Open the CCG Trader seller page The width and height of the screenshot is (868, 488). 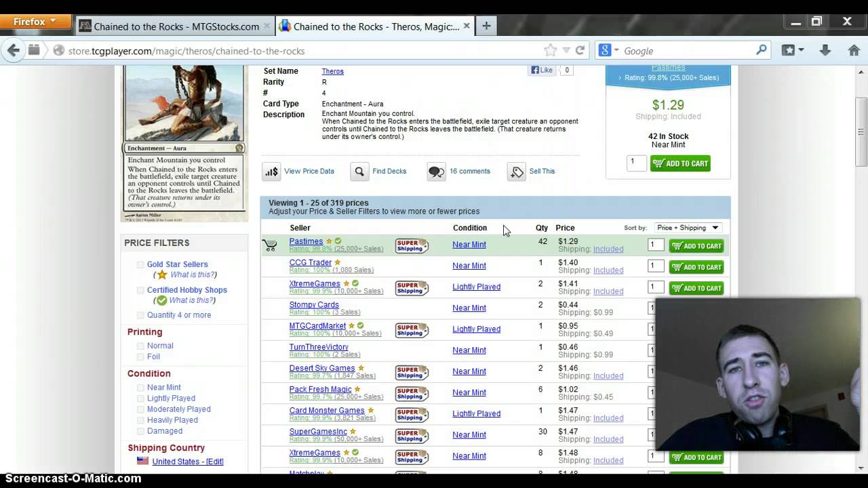(310, 262)
